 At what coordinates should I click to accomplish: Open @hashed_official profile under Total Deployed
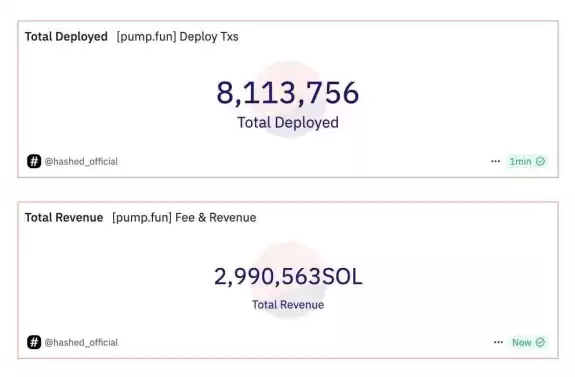click(81, 161)
